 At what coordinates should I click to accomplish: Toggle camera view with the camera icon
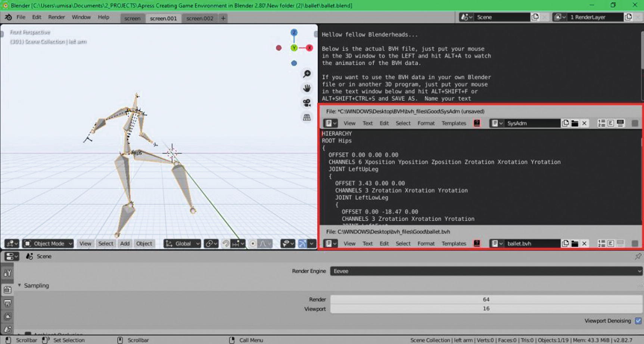pyautogui.click(x=307, y=103)
